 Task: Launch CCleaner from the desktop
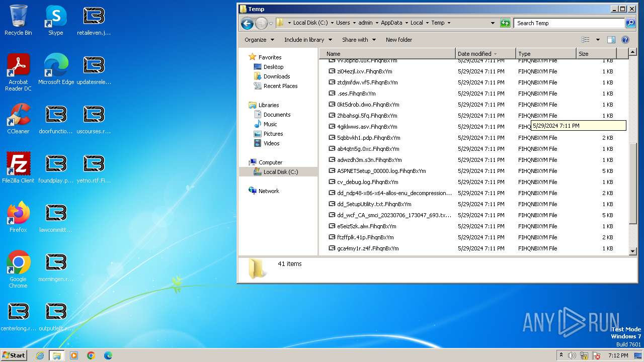tap(18, 119)
